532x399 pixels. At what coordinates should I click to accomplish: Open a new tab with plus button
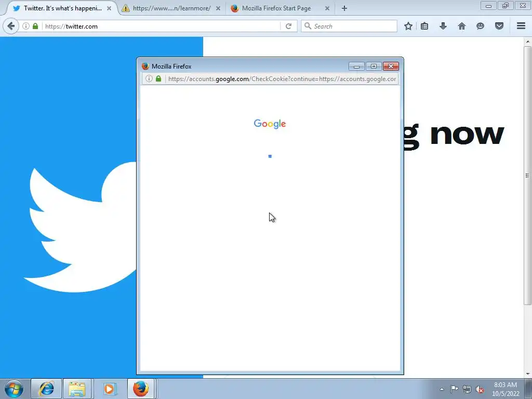[344, 8]
